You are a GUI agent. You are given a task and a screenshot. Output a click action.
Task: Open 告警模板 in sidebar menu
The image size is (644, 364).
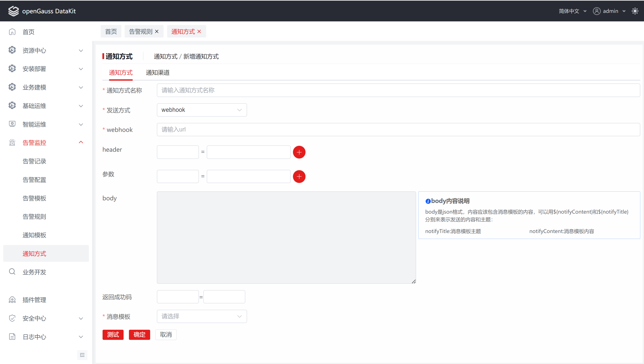(x=34, y=198)
